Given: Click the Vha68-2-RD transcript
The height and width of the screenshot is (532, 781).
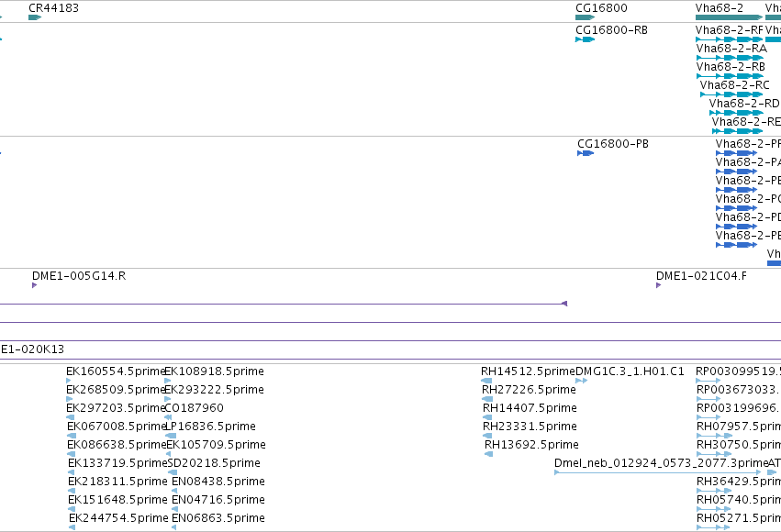Looking at the screenshot, I should (x=736, y=113).
